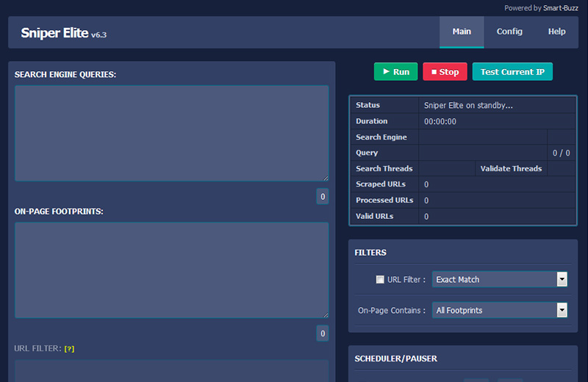Open the Help tab

(x=556, y=32)
